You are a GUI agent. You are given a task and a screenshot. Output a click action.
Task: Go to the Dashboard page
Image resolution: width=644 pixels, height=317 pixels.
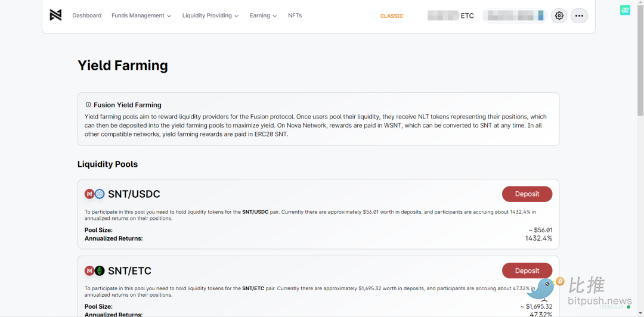pos(86,15)
